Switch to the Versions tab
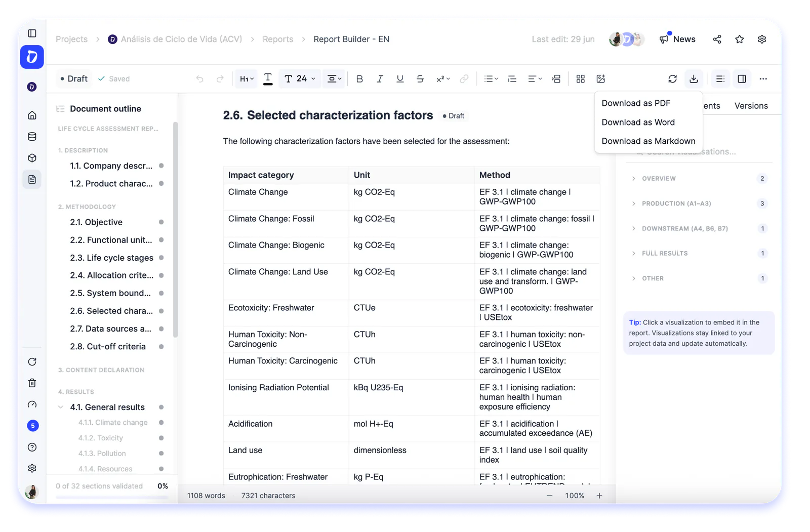This screenshot has width=810, height=532. [751, 106]
